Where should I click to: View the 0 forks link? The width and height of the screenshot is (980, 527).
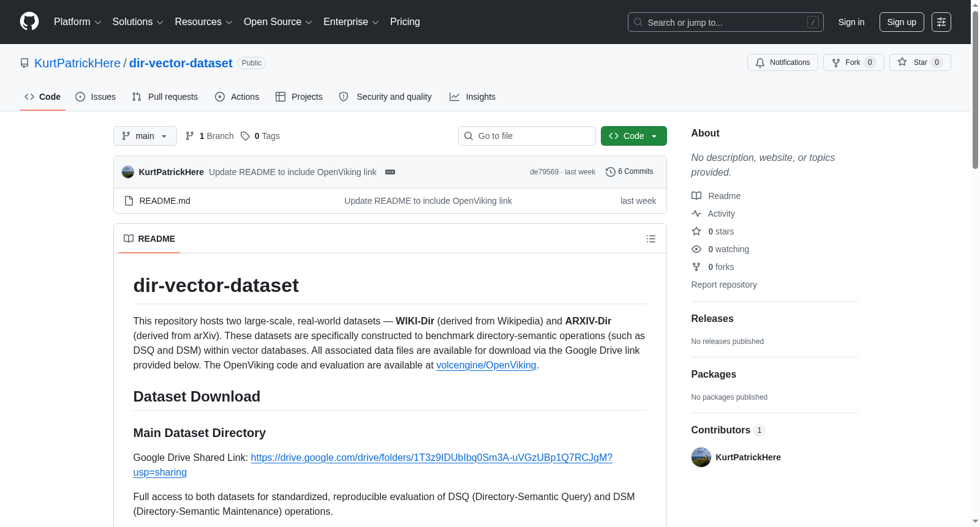(x=713, y=267)
